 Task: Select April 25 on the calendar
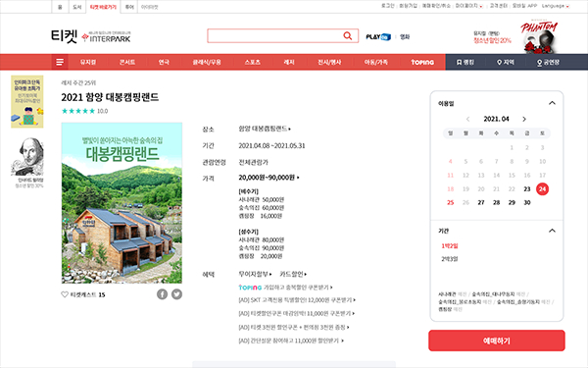pos(451,202)
